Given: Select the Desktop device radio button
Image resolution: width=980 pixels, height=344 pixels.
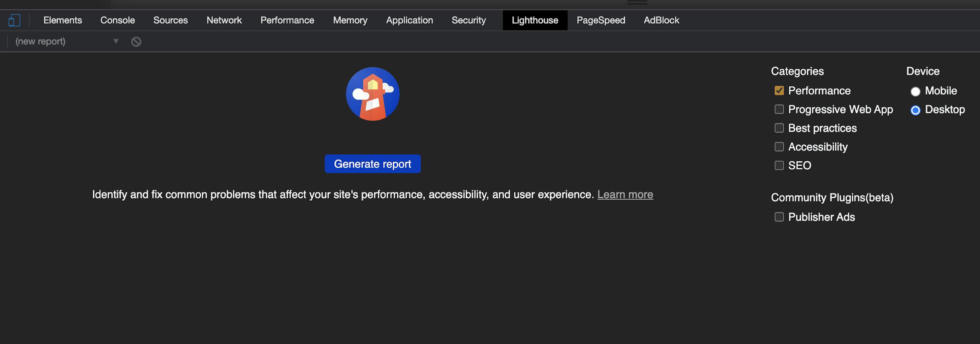Looking at the screenshot, I should pyautogui.click(x=915, y=110).
